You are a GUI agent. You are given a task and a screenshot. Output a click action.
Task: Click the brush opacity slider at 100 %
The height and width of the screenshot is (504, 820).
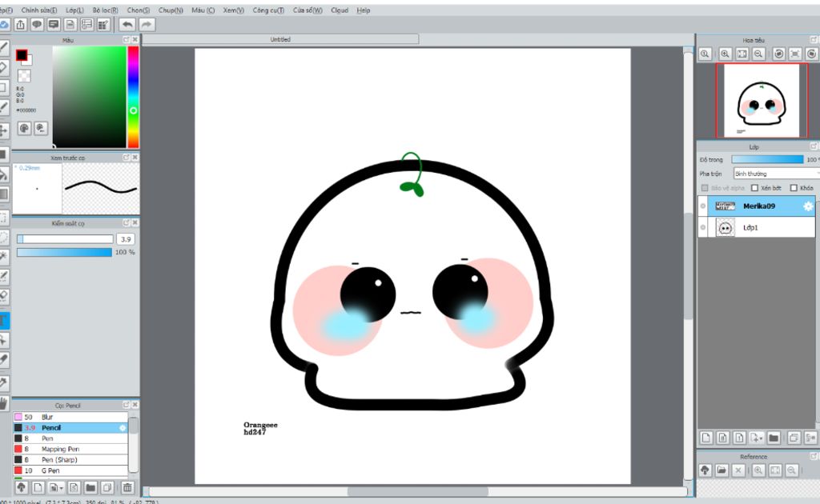tap(64, 252)
